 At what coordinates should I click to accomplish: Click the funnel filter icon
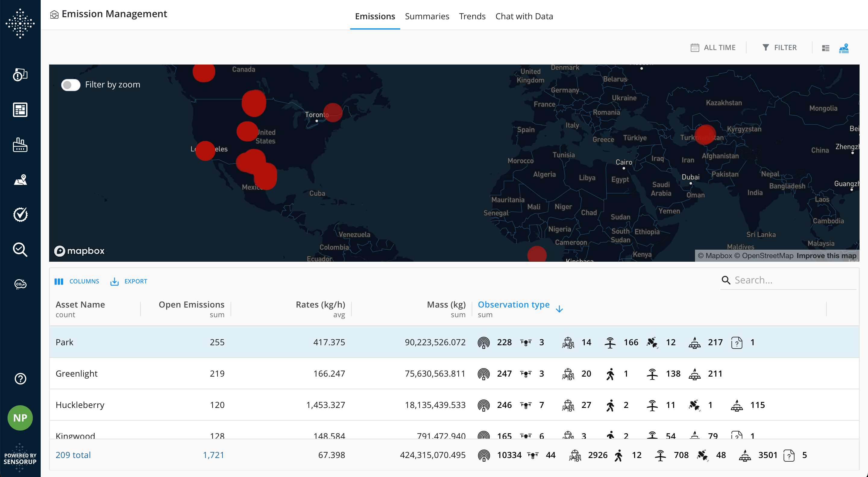tap(766, 48)
